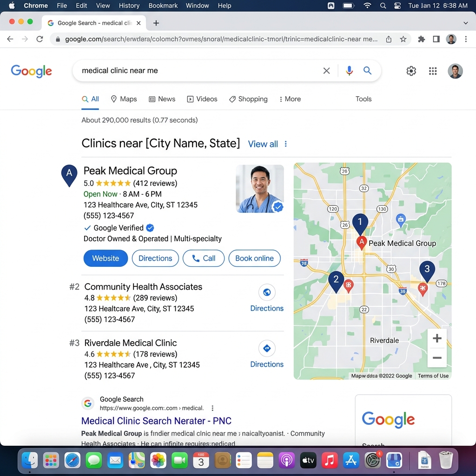Click map pin number 2
Screen dimensions: 476x476
click(336, 281)
